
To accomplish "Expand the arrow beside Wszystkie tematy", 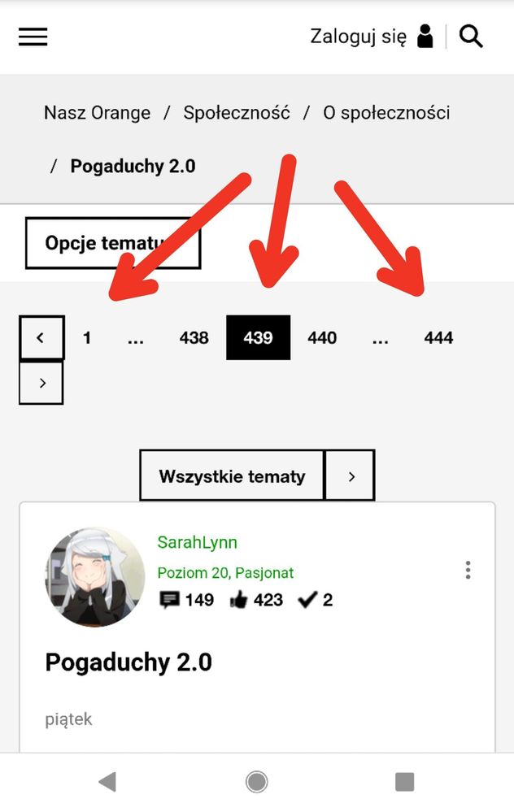I will 351,476.
